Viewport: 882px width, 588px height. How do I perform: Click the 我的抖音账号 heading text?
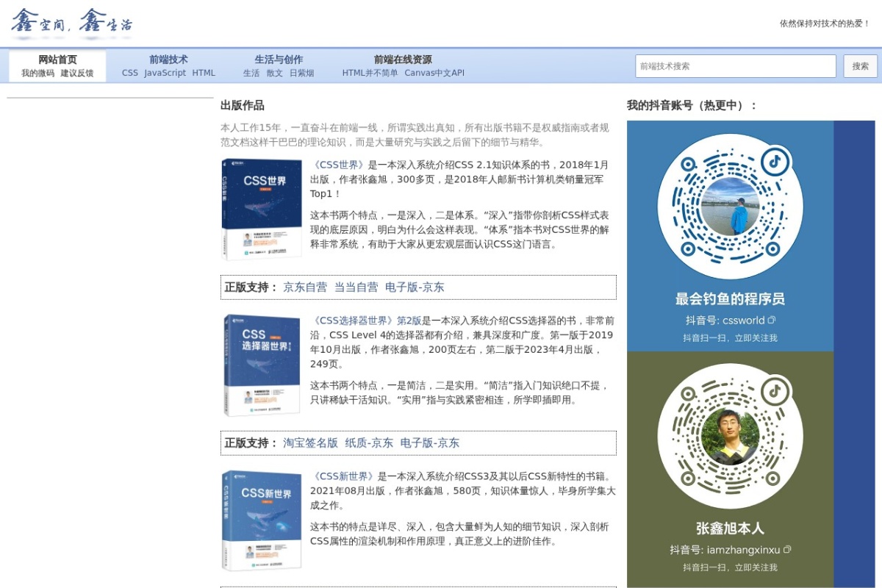(692, 105)
